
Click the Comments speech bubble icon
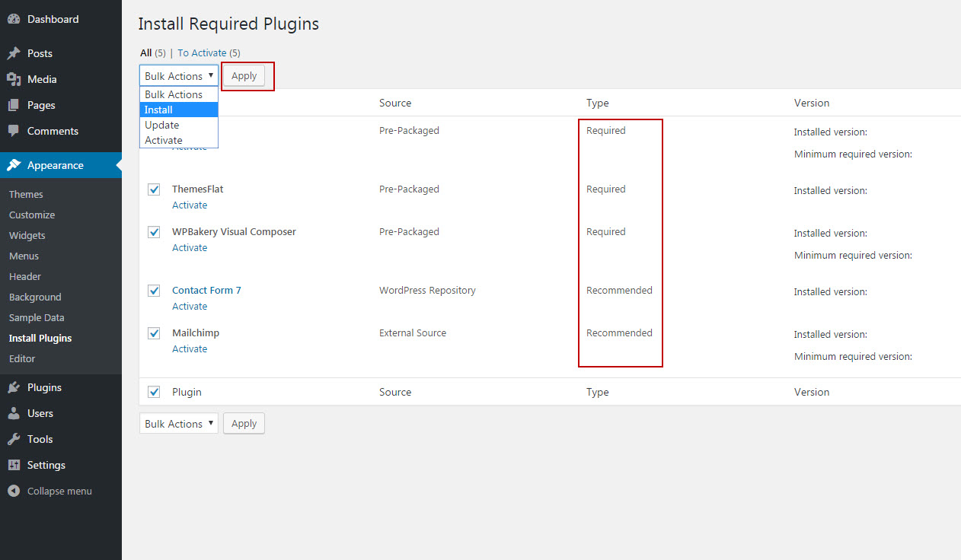point(14,131)
